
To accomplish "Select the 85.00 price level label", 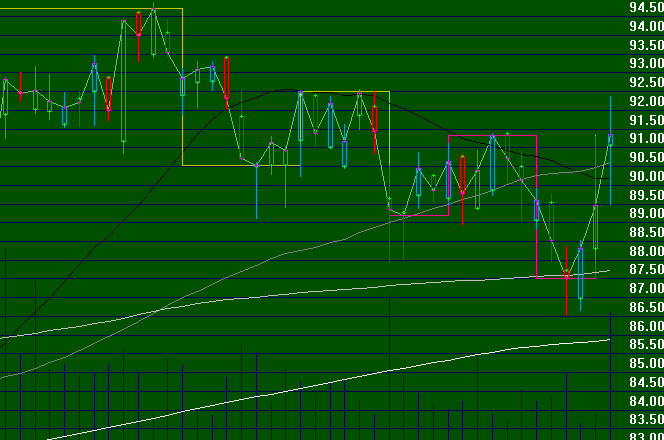I will click(647, 363).
